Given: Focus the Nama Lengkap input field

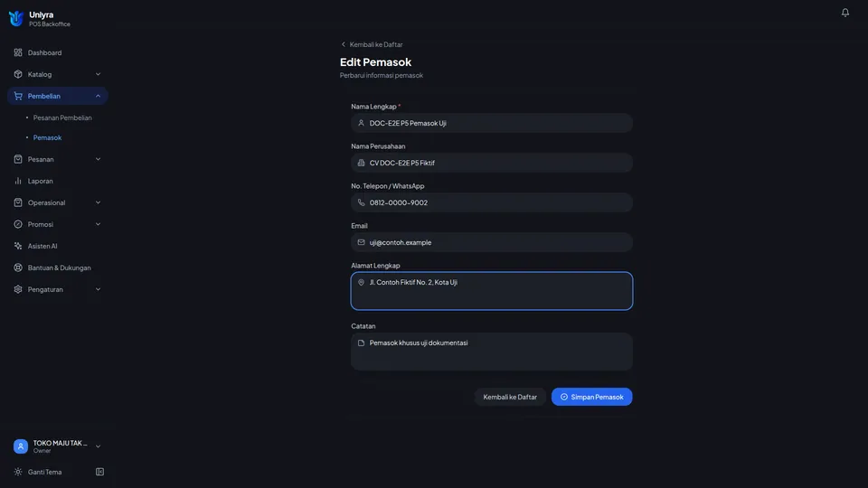Looking at the screenshot, I should [492, 123].
